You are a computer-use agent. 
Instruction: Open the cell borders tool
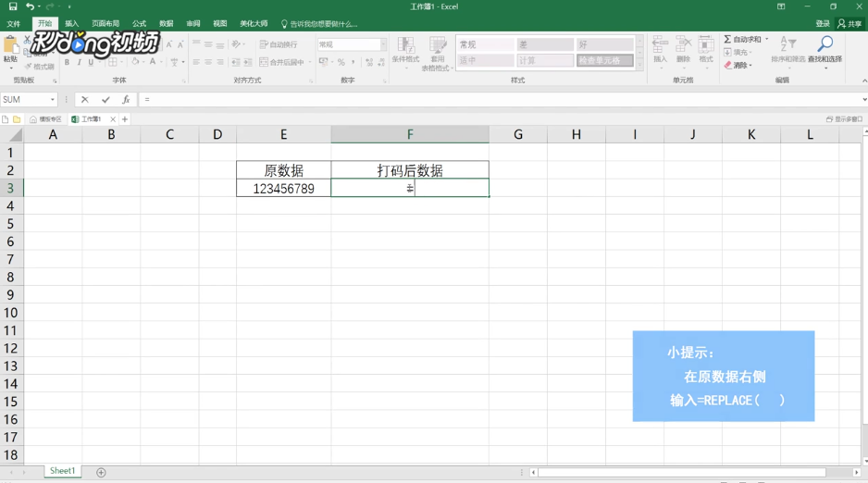point(112,62)
